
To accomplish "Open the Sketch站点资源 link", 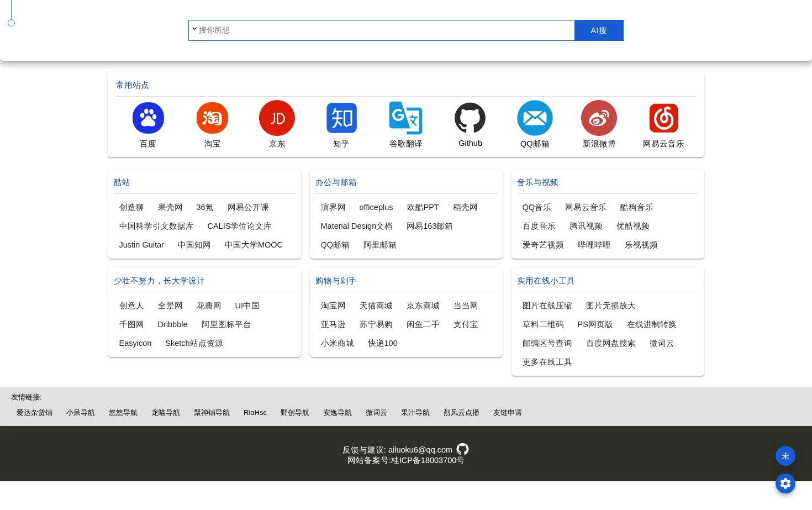I will pyautogui.click(x=194, y=343).
